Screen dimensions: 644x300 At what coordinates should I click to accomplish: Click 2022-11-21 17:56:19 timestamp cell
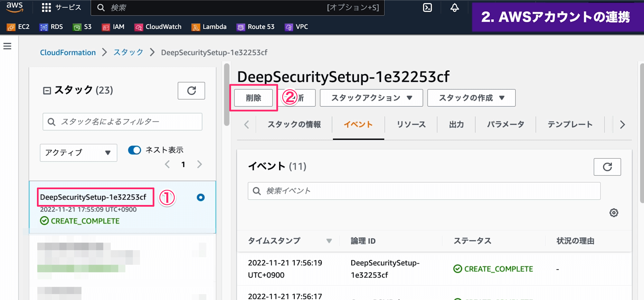(x=285, y=269)
